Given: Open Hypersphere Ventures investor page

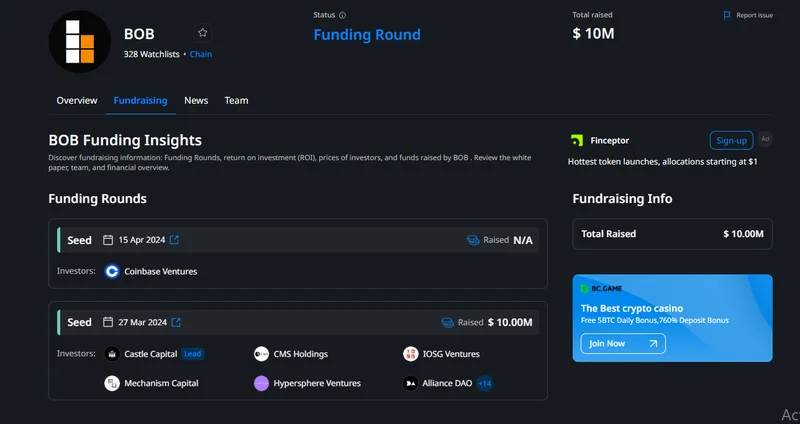Looking at the screenshot, I should pyautogui.click(x=317, y=383).
